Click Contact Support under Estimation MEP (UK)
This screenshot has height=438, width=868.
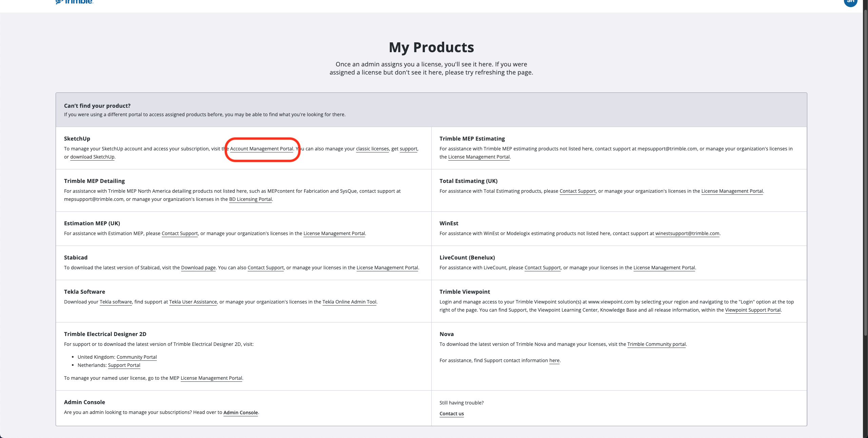(x=180, y=233)
